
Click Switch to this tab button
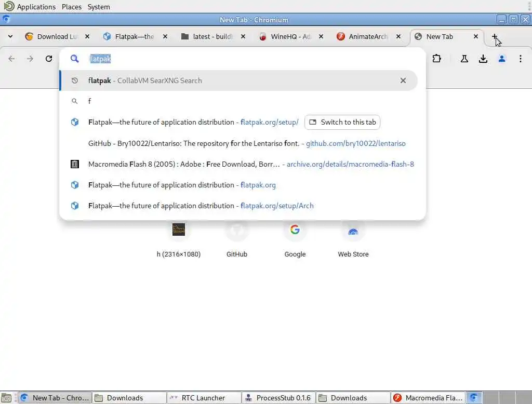click(342, 122)
